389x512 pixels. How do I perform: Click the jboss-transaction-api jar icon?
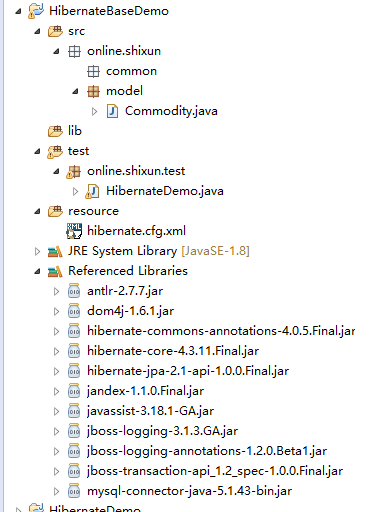(74, 471)
